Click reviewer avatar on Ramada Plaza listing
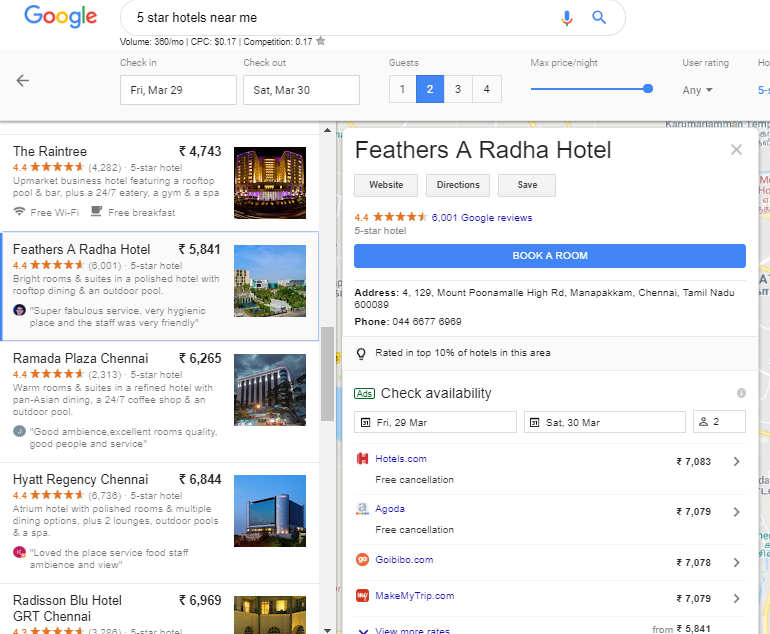Screen dimensions: 770x634 (x=19, y=431)
